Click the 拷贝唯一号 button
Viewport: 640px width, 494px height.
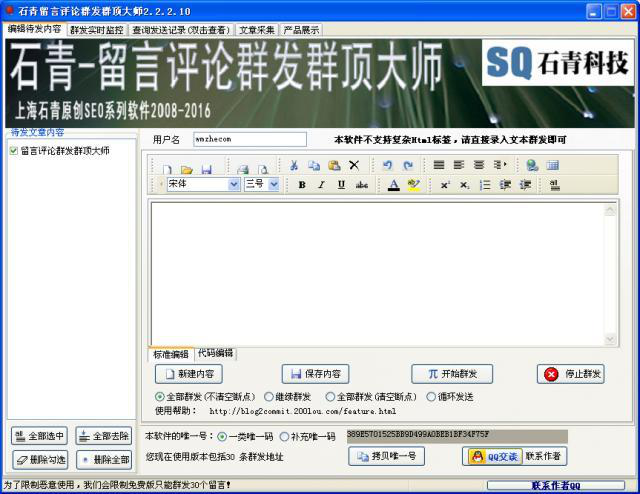point(387,456)
